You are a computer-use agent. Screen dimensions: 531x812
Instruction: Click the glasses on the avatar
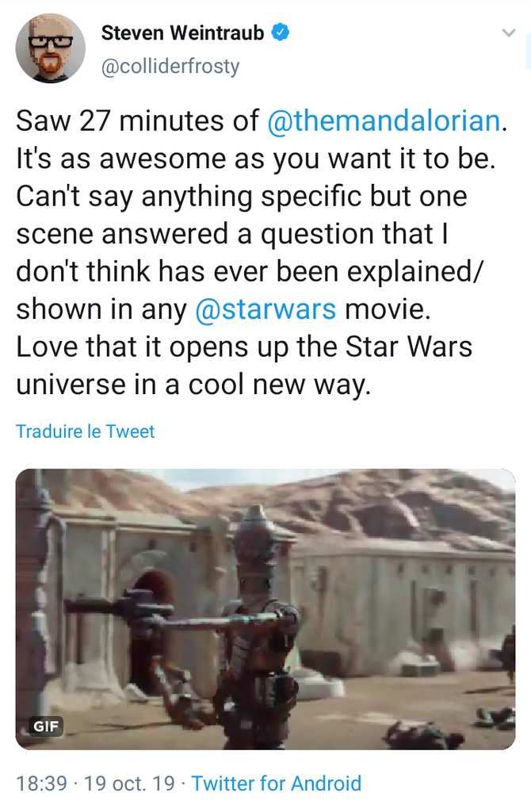pos(50,43)
